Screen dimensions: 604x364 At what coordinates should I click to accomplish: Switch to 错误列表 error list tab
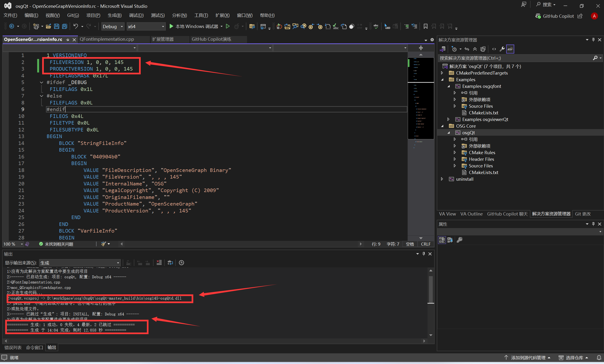coord(13,347)
